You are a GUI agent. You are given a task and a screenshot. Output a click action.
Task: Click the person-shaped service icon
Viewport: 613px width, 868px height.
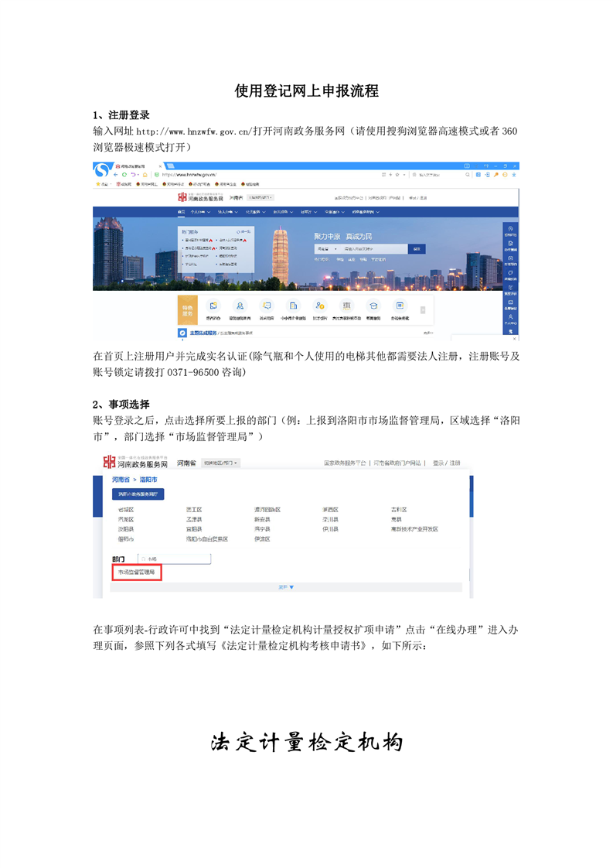(240, 306)
